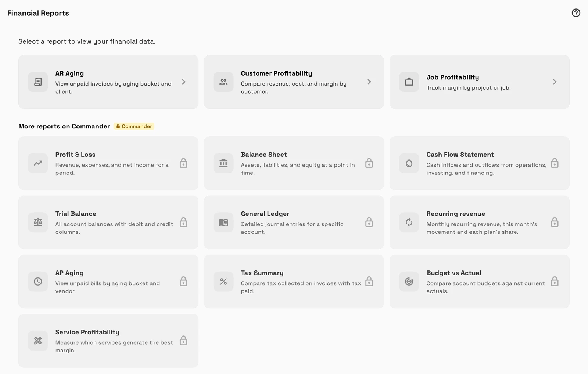Click the Recurring revenue cycle icon
This screenshot has height=374, width=588.
point(409,222)
